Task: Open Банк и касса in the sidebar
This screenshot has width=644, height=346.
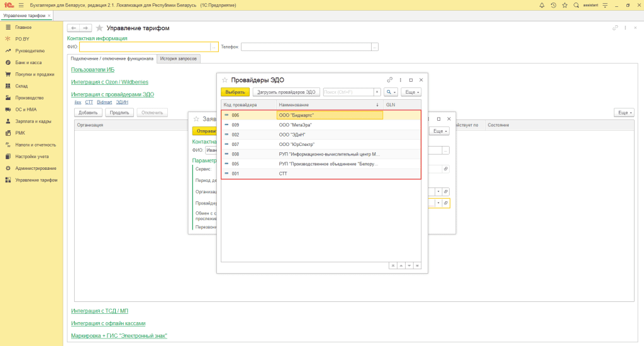Action: pos(29,62)
